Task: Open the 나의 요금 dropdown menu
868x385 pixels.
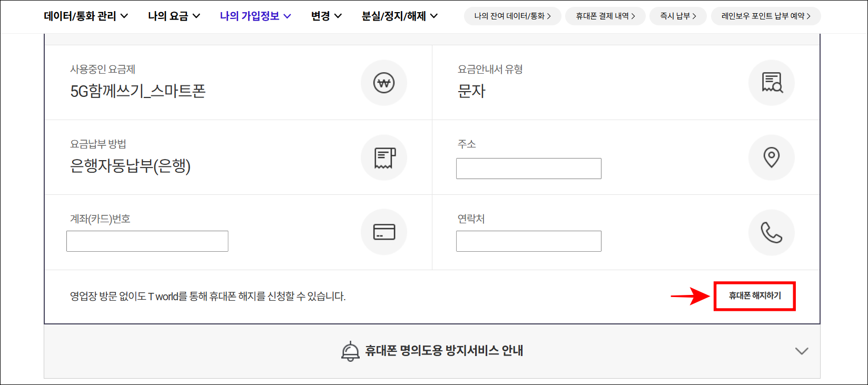Action: pyautogui.click(x=174, y=16)
